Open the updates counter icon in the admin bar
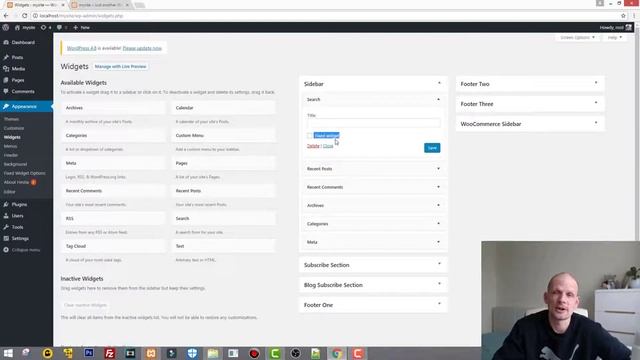The height and width of the screenshot is (360, 640). (46, 27)
